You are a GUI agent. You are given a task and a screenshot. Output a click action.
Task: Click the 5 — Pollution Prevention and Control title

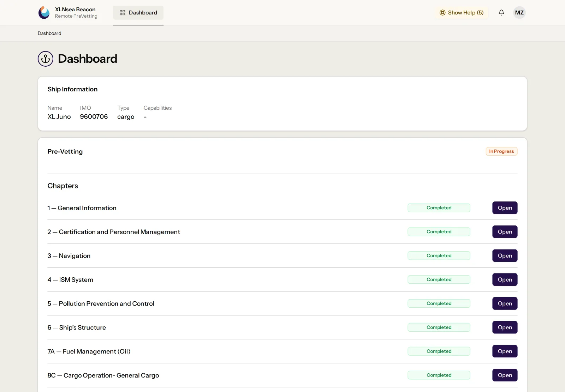point(101,304)
